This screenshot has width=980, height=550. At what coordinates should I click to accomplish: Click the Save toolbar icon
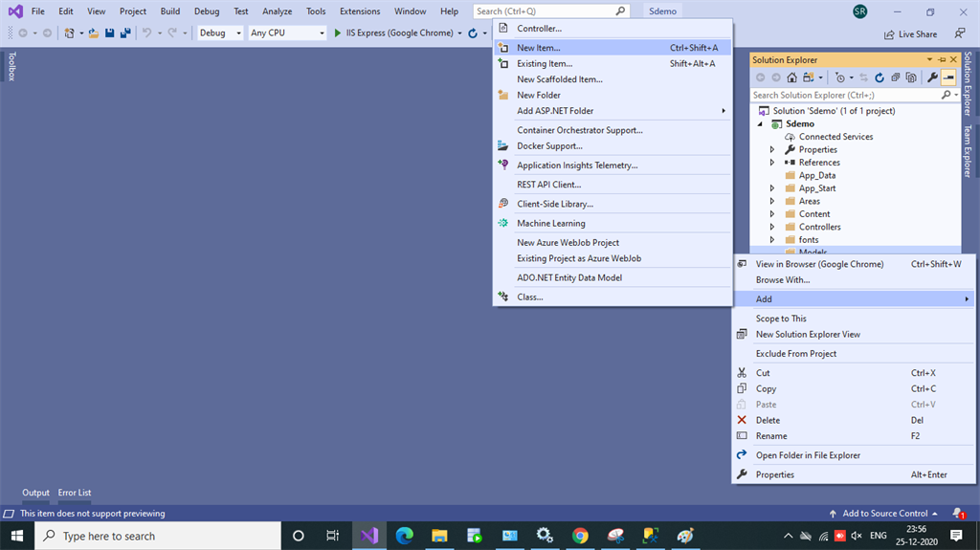(109, 33)
